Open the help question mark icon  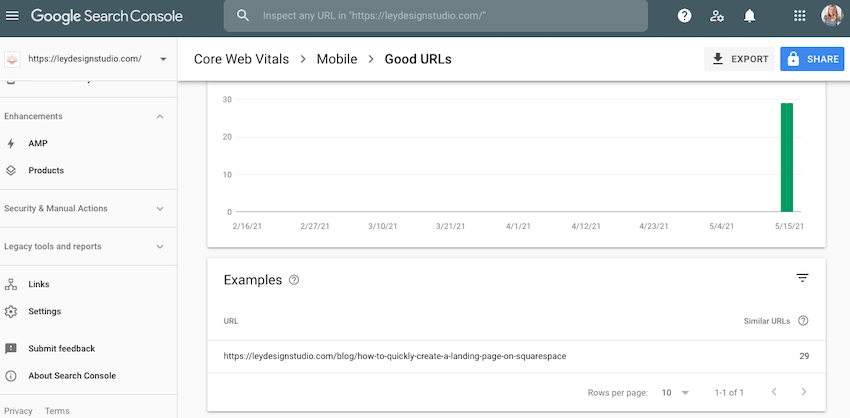tap(685, 16)
